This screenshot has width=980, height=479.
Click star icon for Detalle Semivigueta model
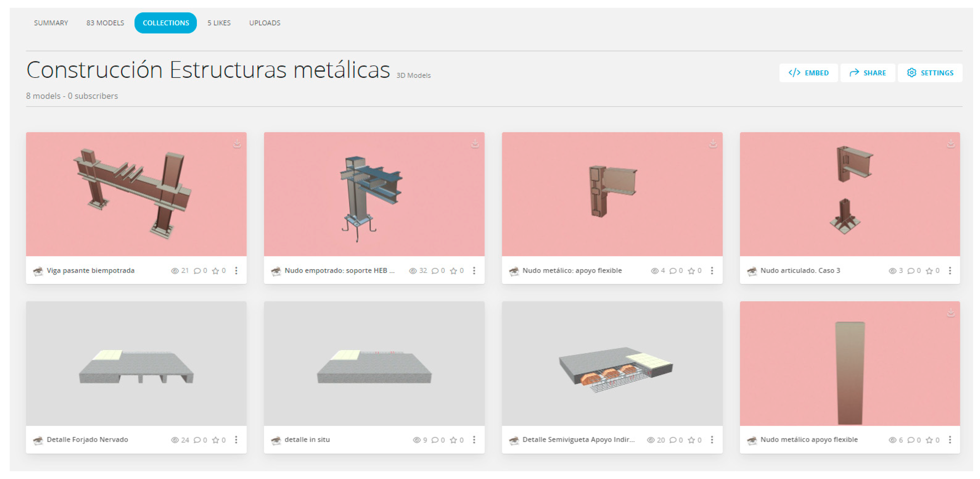[691, 440]
